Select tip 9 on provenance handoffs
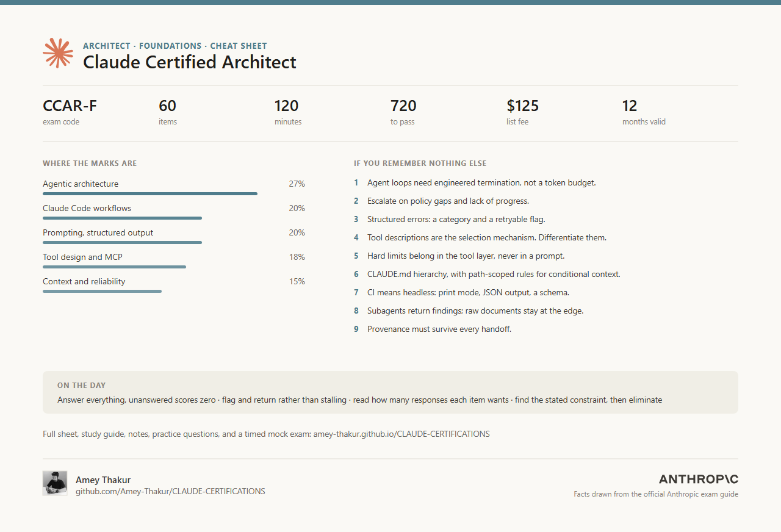 point(433,329)
